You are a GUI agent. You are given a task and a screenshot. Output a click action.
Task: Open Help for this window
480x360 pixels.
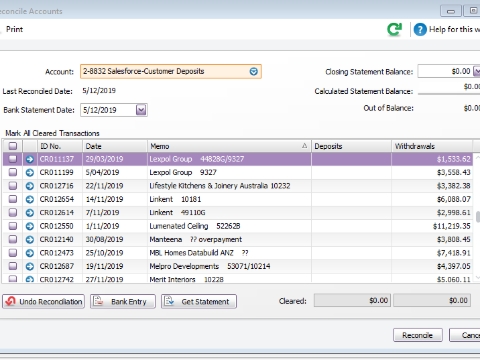(x=447, y=29)
